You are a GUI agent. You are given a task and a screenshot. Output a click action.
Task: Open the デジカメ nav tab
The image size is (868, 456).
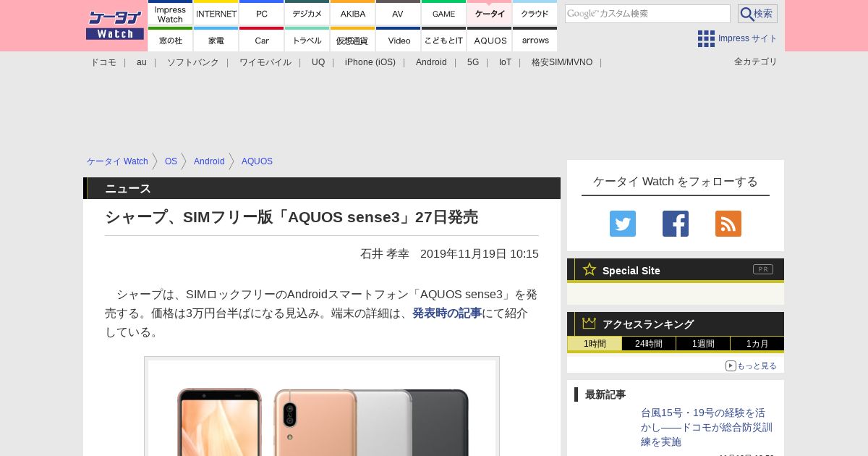pos(307,13)
